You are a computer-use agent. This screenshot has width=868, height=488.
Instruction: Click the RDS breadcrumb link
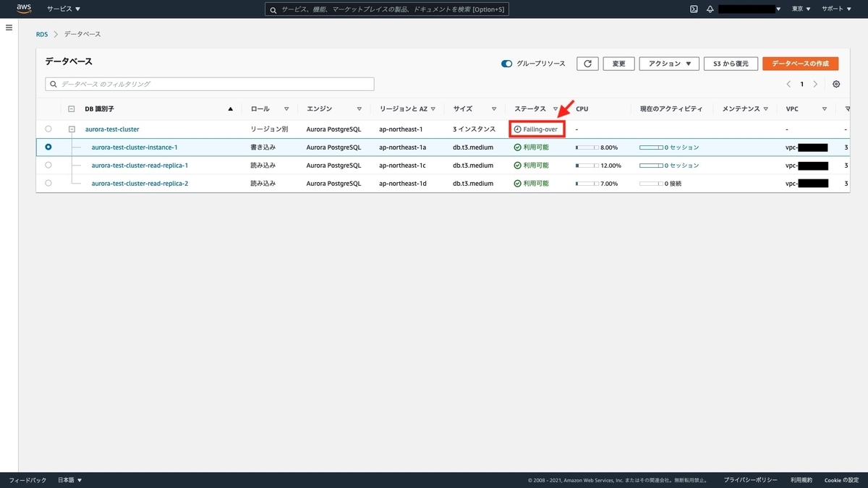coord(42,34)
